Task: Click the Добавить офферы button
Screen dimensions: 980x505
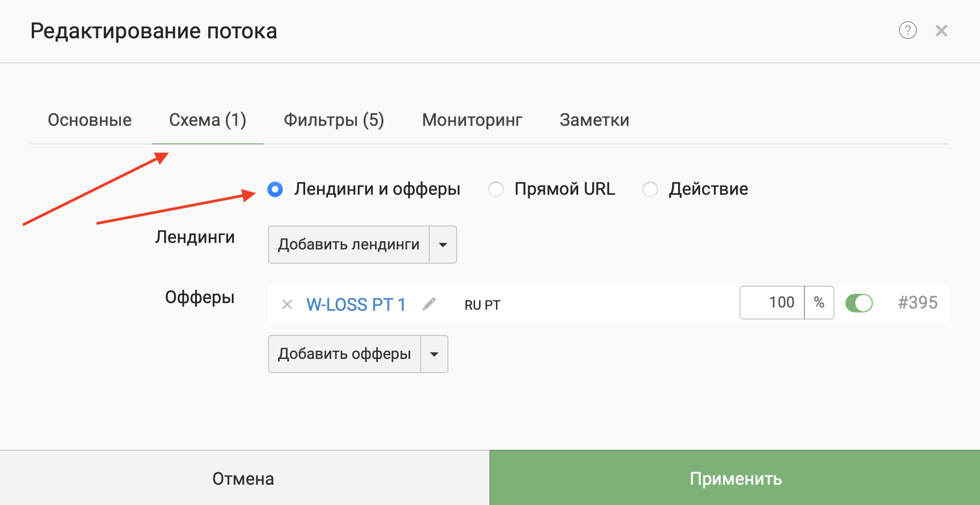Action: [x=345, y=354]
